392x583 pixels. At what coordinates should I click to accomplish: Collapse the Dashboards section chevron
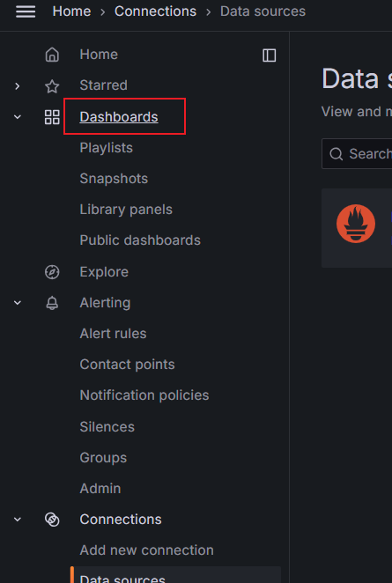17,117
